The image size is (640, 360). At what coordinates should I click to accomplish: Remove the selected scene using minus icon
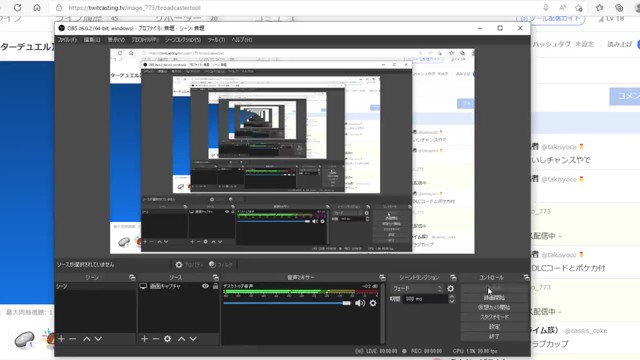(x=73, y=339)
